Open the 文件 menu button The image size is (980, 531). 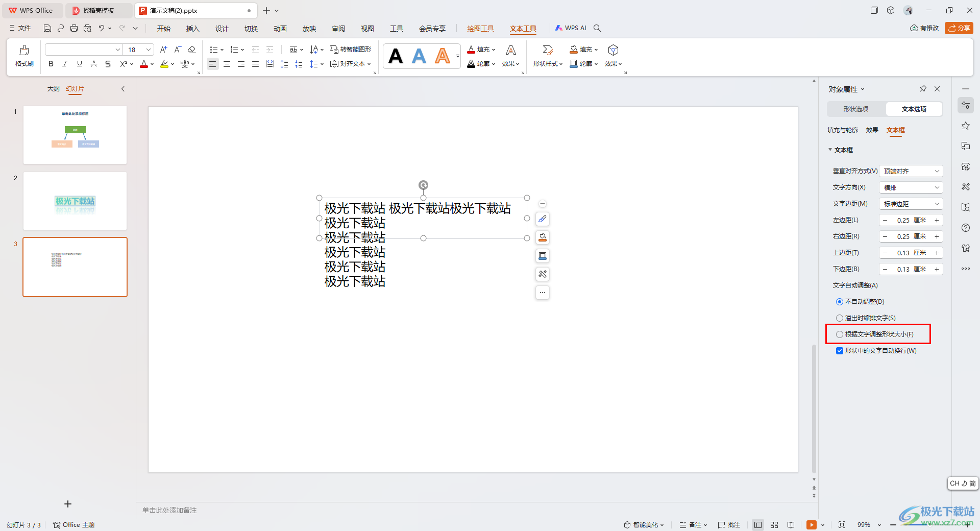[x=20, y=28]
